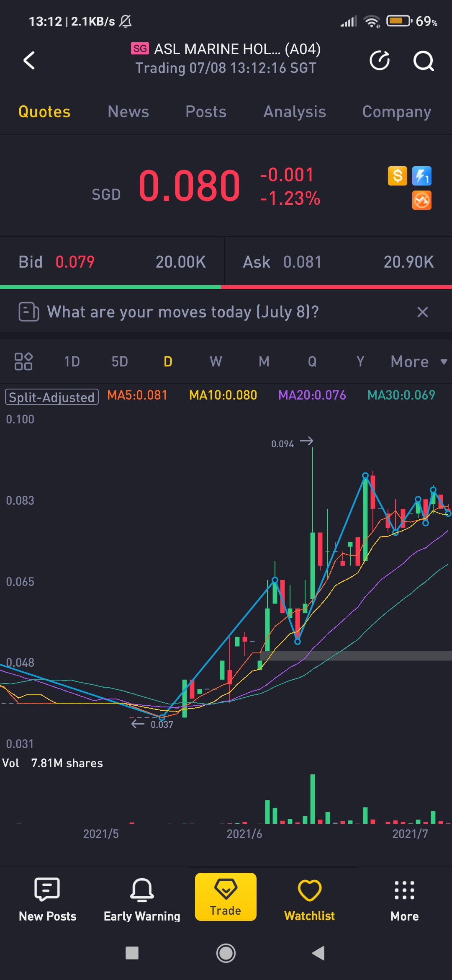Tap the gray horizontal price band on chart
Screen dimensions: 452x980
pyautogui.click(x=356, y=656)
